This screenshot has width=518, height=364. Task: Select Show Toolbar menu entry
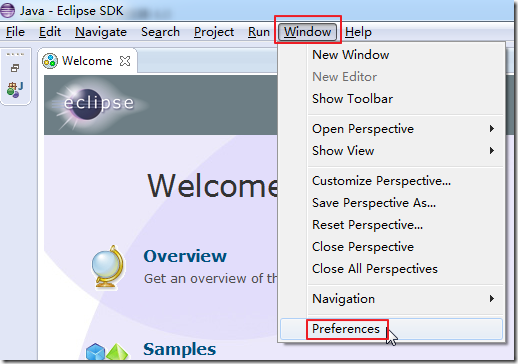[x=391, y=99]
